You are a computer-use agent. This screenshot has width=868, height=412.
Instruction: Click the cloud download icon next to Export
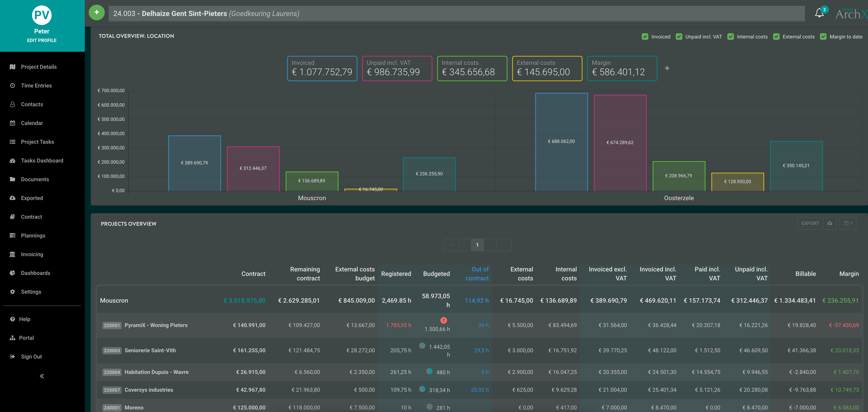pyautogui.click(x=830, y=223)
